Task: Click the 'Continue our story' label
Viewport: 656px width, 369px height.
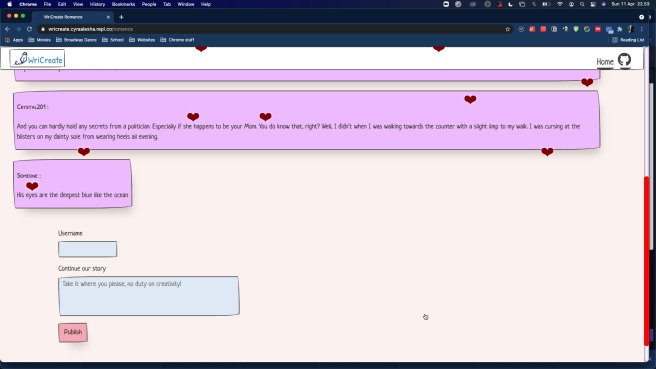Action: (x=82, y=269)
